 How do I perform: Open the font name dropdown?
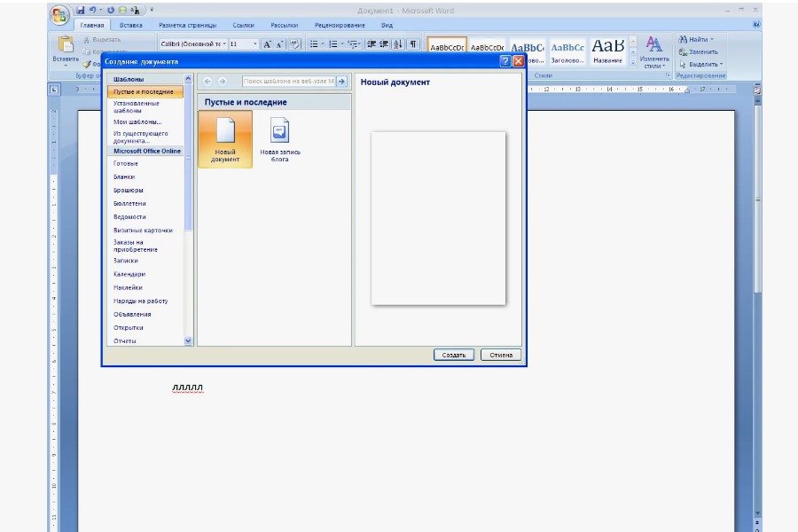224,43
